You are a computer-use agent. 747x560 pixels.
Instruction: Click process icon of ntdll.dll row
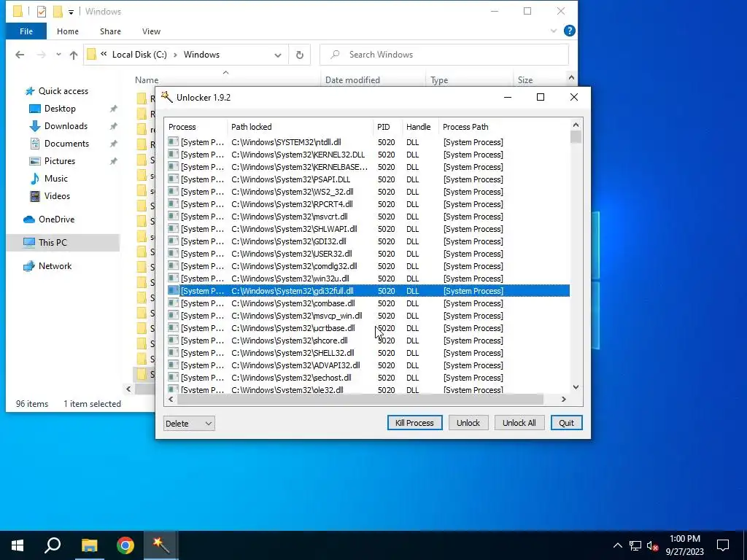tap(174, 141)
